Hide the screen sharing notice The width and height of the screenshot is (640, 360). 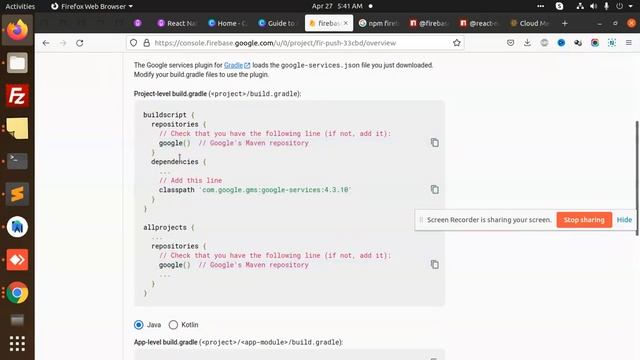[624, 220]
